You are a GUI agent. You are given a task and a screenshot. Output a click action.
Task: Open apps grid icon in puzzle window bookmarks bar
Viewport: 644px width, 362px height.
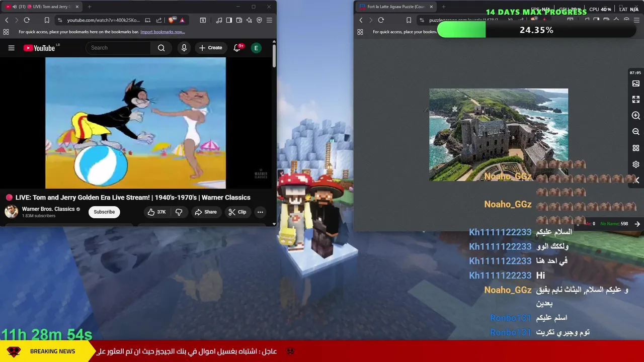(x=360, y=32)
